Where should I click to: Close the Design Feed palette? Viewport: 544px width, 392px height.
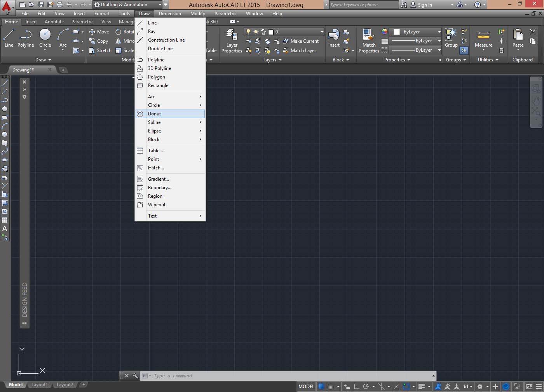tap(24, 82)
